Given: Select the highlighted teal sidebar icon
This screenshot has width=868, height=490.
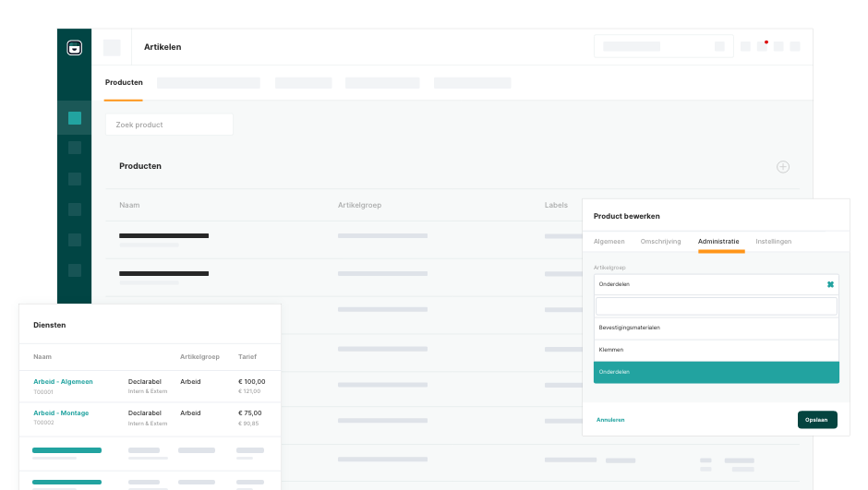Looking at the screenshot, I should coord(75,118).
